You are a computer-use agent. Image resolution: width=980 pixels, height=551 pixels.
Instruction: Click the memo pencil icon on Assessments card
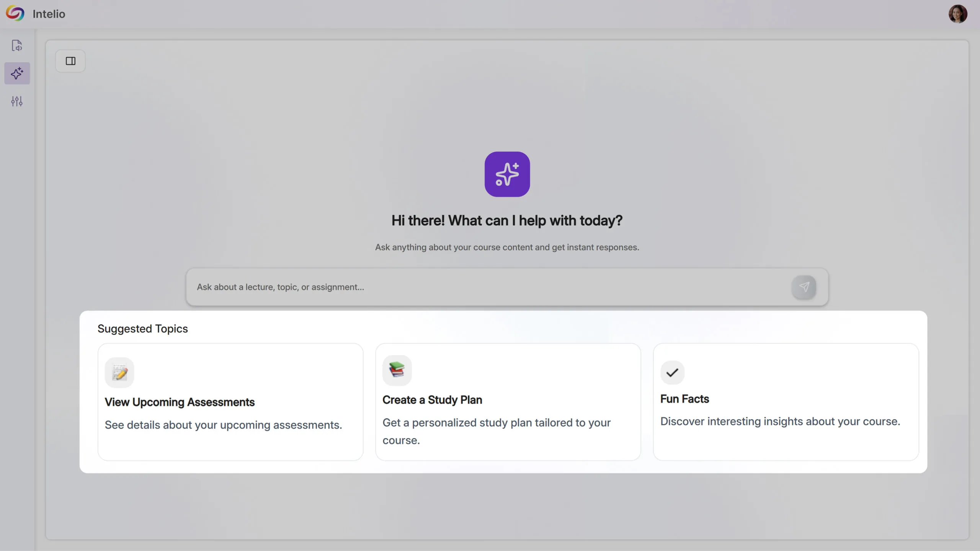click(x=119, y=372)
